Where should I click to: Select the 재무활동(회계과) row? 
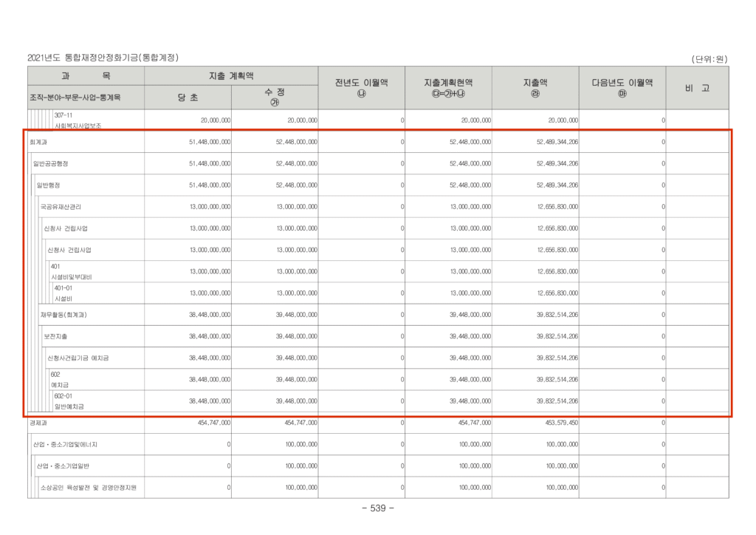pos(66,315)
